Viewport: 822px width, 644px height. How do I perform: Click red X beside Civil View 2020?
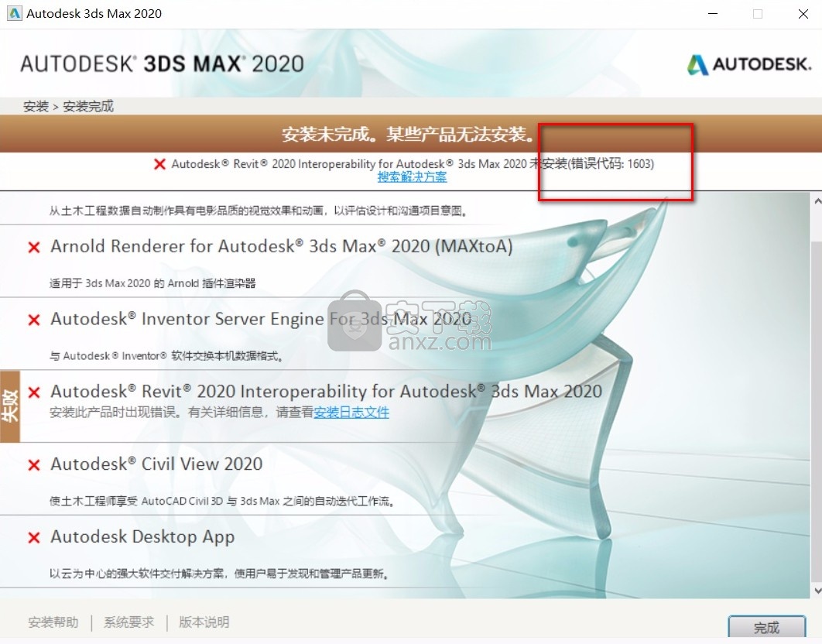(x=34, y=464)
